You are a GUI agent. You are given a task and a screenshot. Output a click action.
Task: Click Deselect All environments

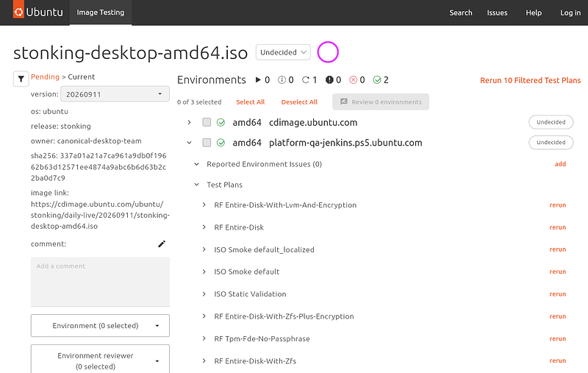tap(299, 102)
